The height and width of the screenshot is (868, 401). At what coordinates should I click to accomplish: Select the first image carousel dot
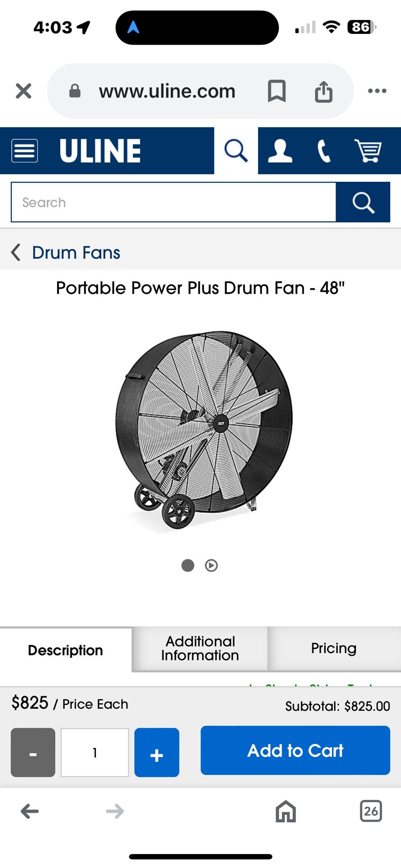coord(188,565)
